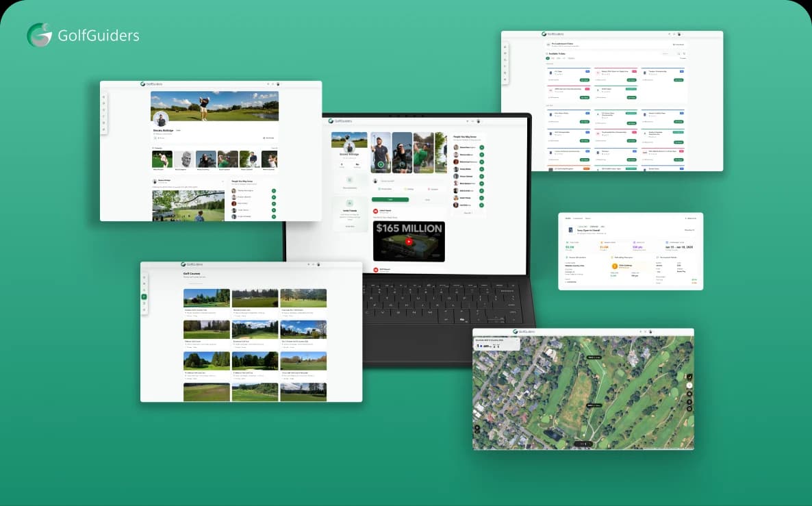Viewport: 812px width, 506px height.
Task: Click the lowest map control icon on the map's side strip
Action: coord(689,409)
